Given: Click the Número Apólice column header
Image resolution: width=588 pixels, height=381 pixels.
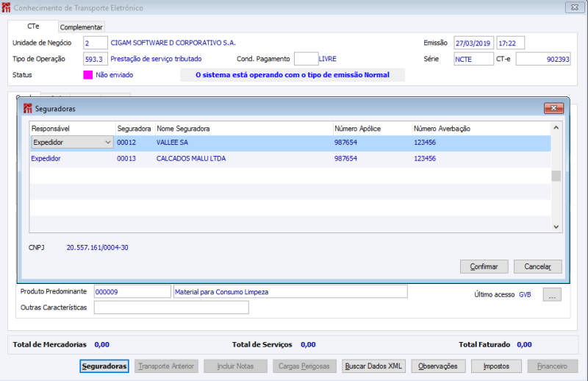Looking at the screenshot, I should pyautogui.click(x=373, y=129).
